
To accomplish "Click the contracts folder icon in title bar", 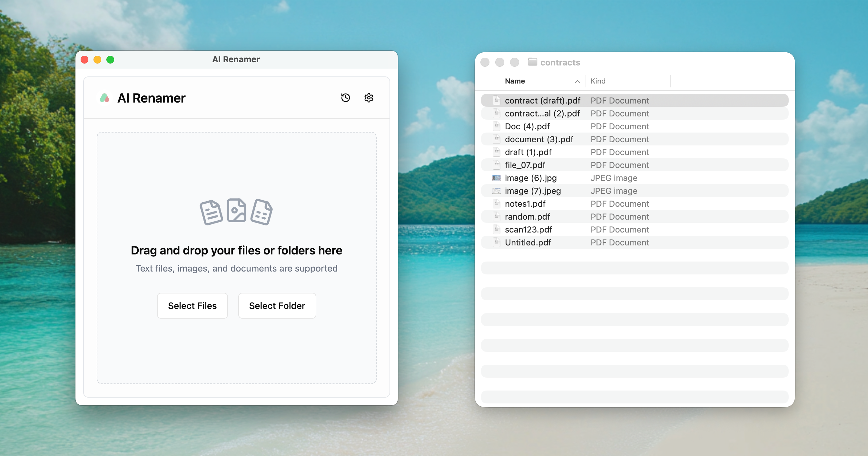I will point(532,62).
